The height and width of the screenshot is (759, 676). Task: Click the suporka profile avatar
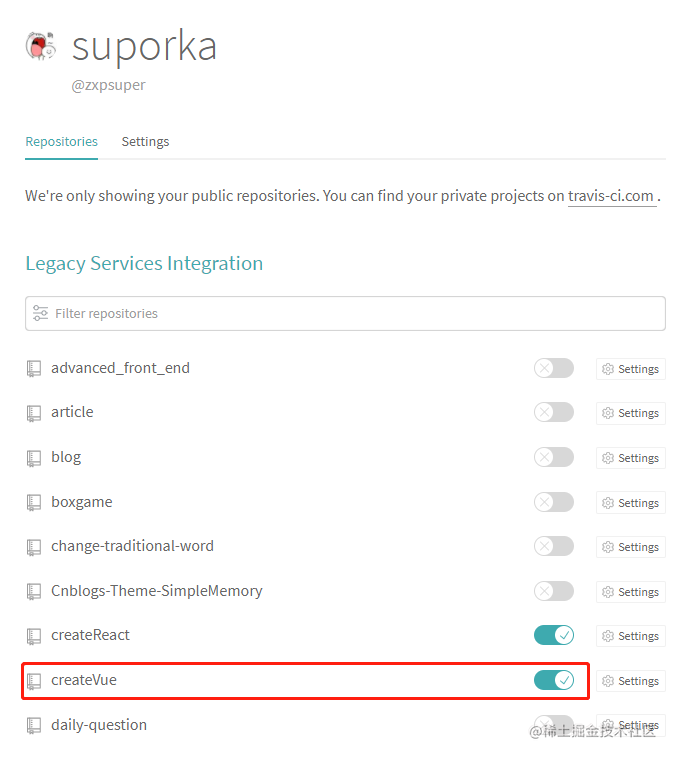click(x=41, y=46)
